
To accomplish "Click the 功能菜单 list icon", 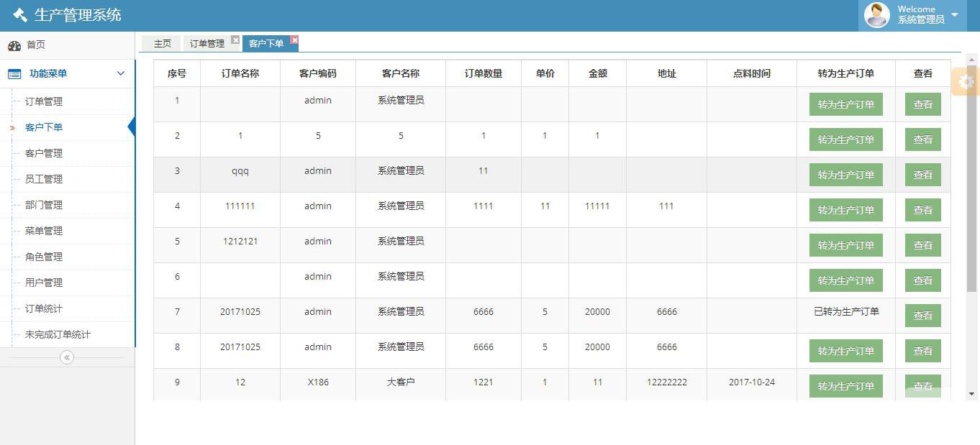I will [14, 73].
